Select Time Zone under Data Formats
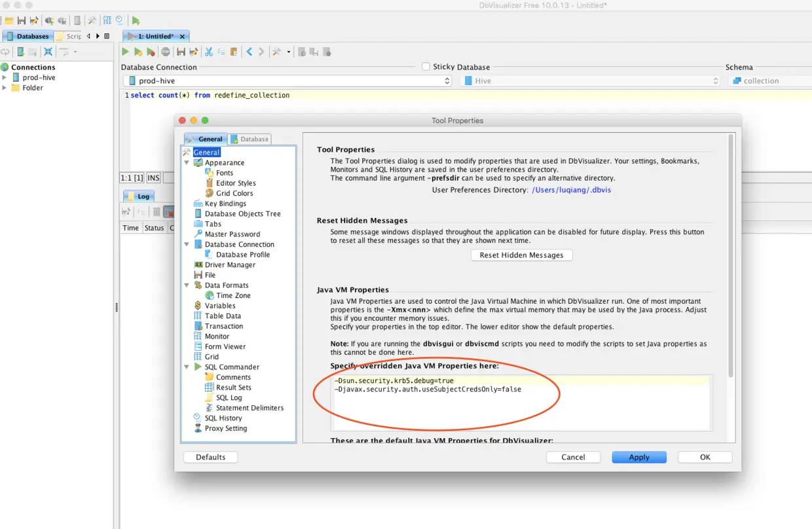812x529 pixels. [233, 295]
